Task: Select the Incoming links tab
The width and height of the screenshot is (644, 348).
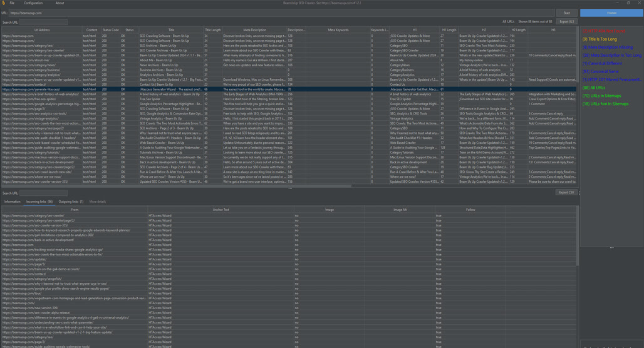Action: click(39, 202)
